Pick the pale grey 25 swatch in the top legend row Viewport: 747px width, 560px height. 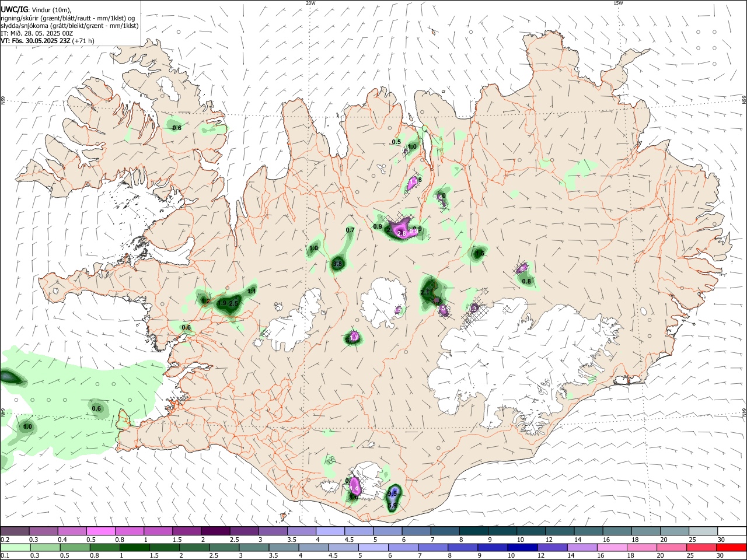coord(703,531)
